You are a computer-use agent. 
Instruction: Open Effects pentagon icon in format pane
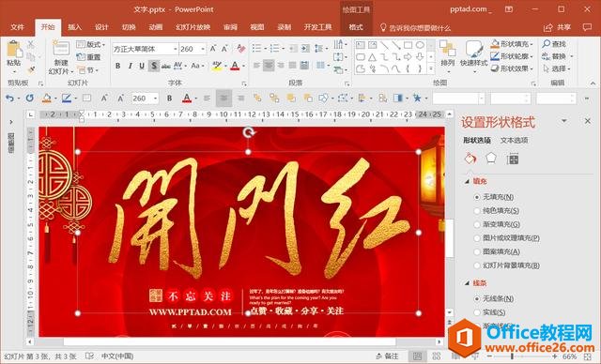(x=491, y=159)
